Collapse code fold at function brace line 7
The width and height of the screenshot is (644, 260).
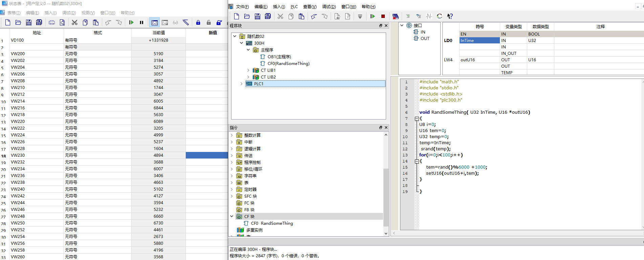(x=417, y=118)
